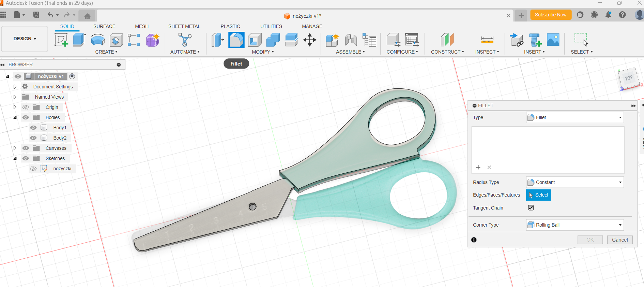Image resolution: width=644 pixels, height=287 pixels.
Task: Click the Insert McMaster-Carr component icon
Action: (535, 40)
